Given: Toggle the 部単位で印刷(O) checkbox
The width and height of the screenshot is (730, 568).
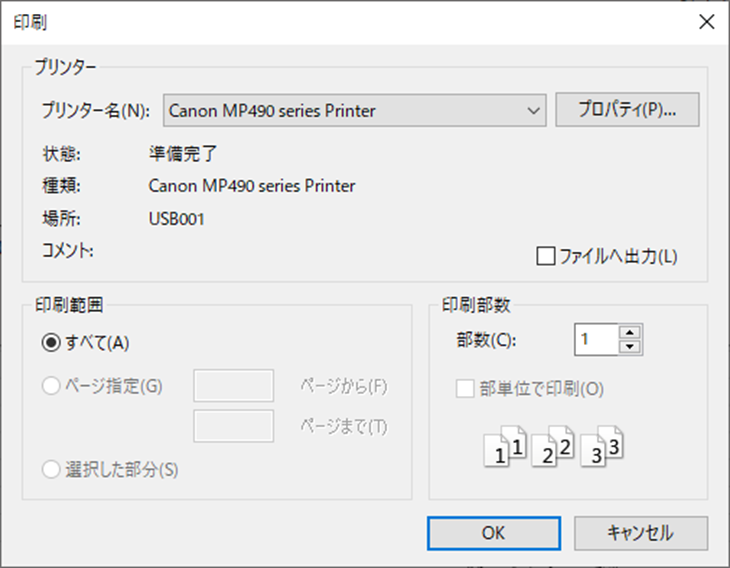Looking at the screenshot, I should (x=465, y=389).
